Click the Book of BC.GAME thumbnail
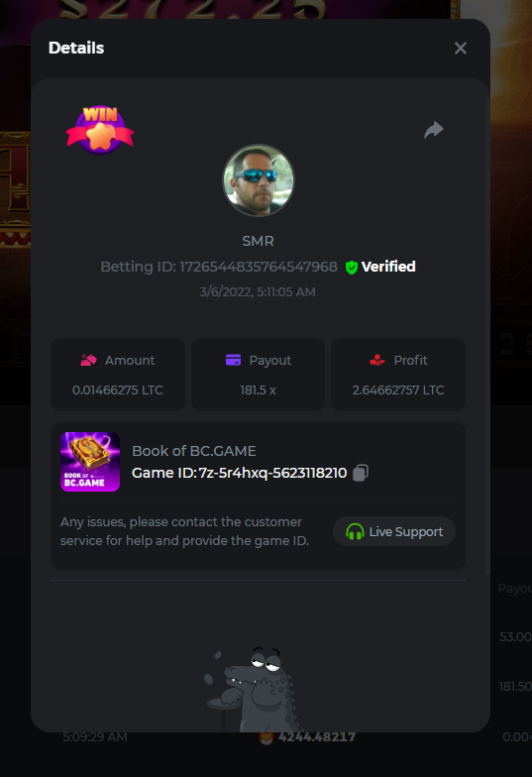The height and width of the screenshot is (777, 532). point(90,462)
